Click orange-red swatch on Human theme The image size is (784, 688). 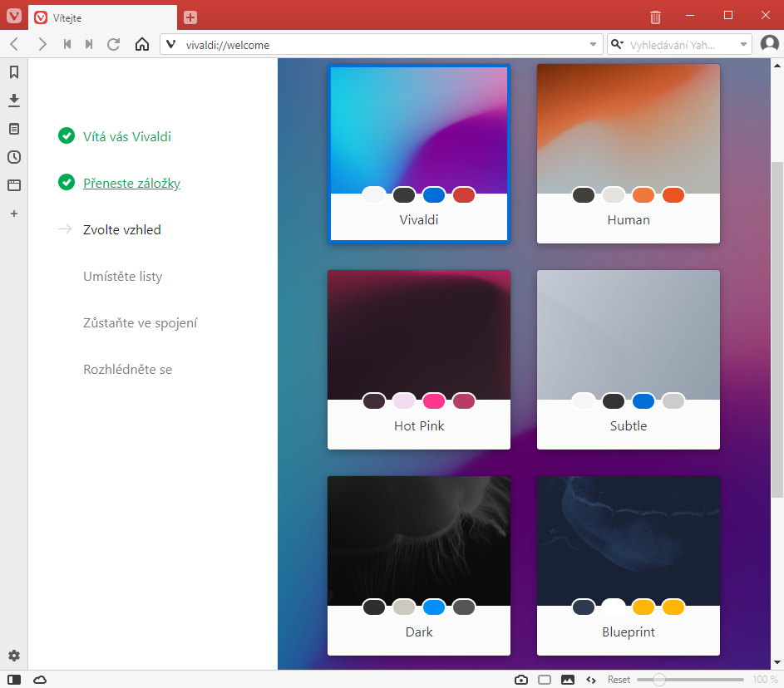click(673, 195)
